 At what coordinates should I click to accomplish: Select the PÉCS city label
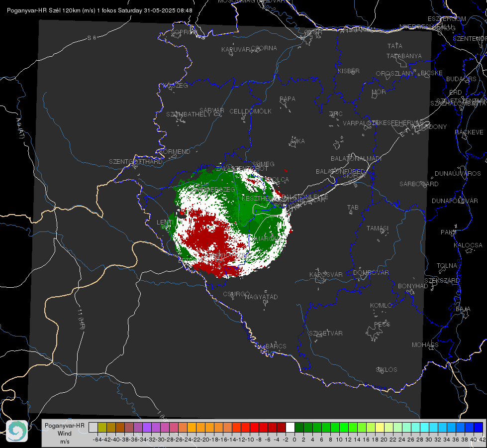[382, 324]
